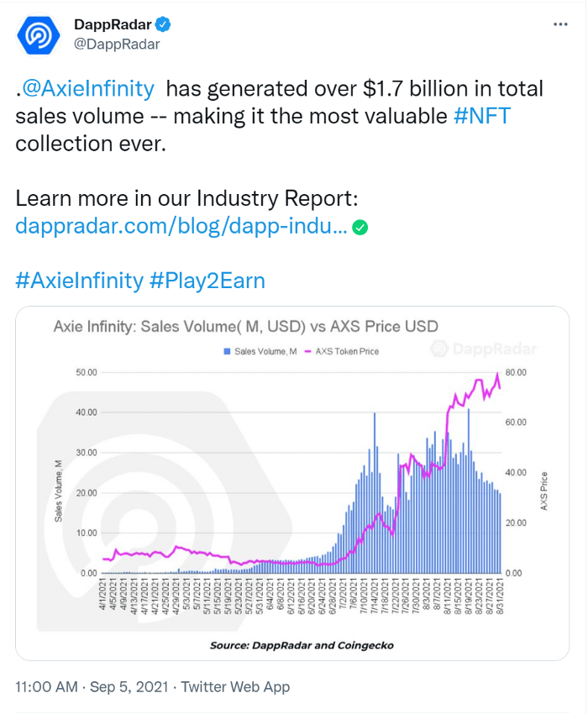Open the tweet's three-dot more menu
Image resolution: width=588 pixels, height=714 pixels.
(561, 24)
